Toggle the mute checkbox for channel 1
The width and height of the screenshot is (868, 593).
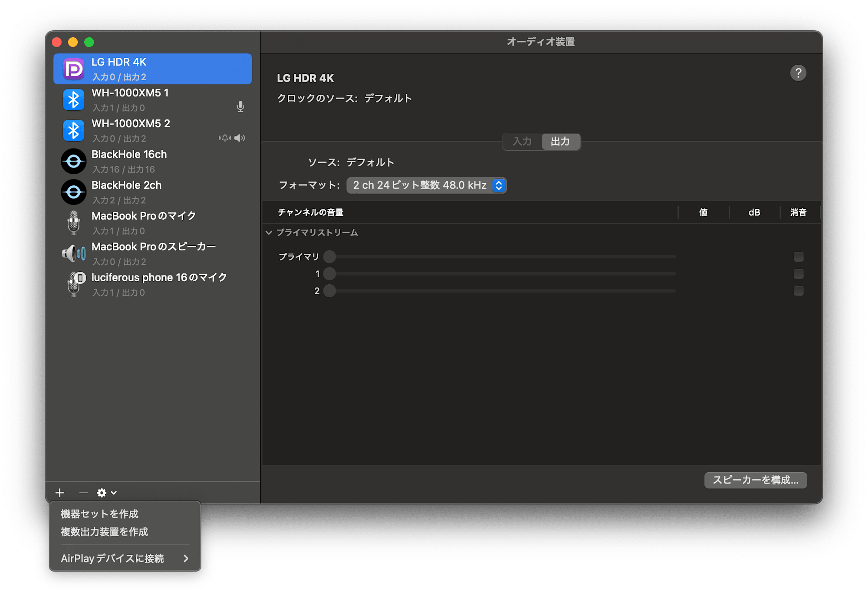pyautogui.click(x=798, y=274)
